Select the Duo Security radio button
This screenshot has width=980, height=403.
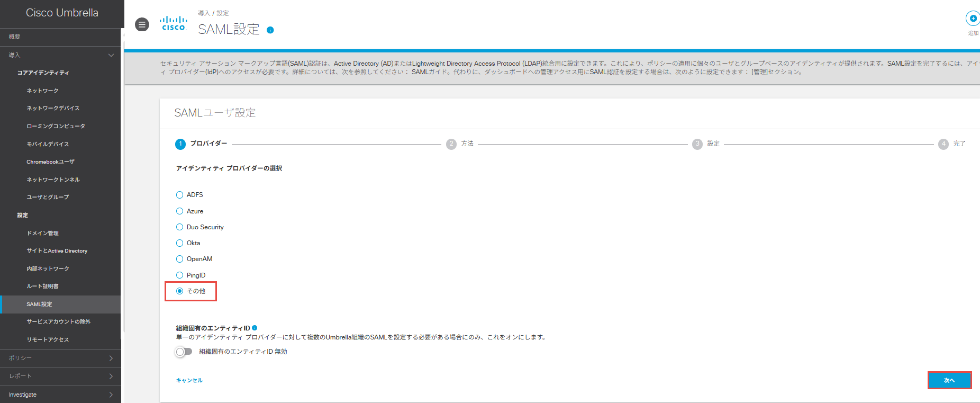(x=179, y=227)
